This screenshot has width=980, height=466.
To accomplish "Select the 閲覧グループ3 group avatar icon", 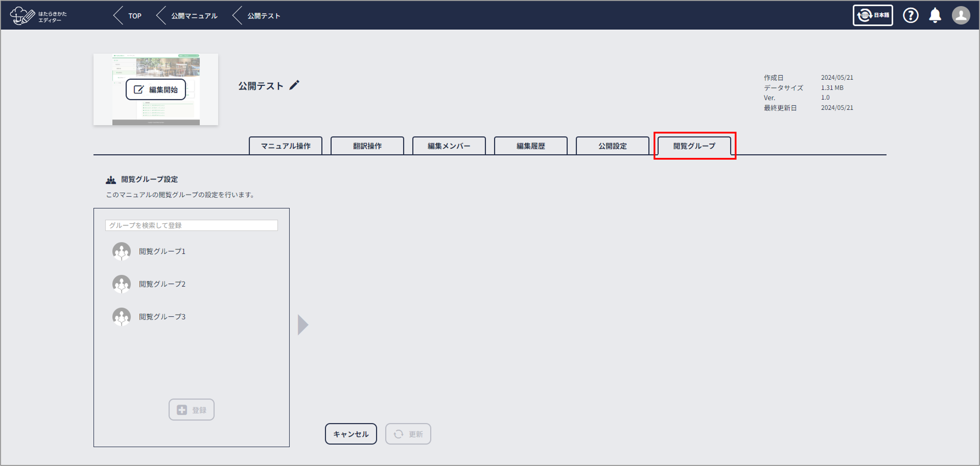I will [121, 317].
